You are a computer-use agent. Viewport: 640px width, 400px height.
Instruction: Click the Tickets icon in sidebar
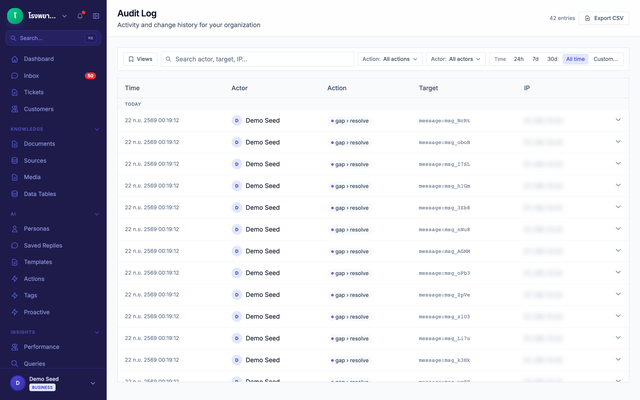click(15, 92)
